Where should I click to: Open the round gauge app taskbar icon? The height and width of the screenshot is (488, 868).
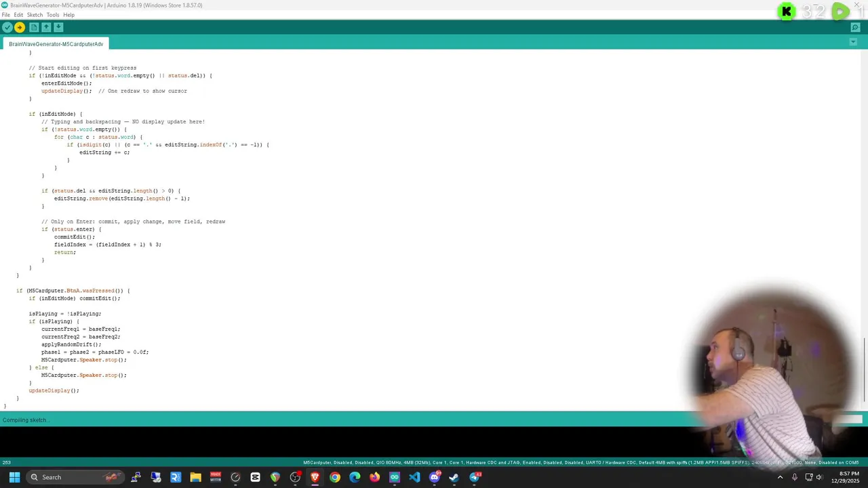[x=235, y=477]
